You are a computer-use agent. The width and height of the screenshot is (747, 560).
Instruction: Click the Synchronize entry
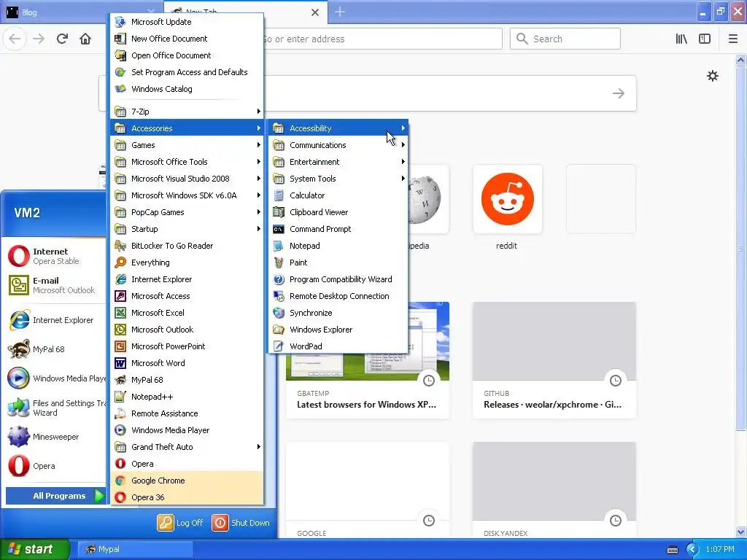tap(338, 312)
